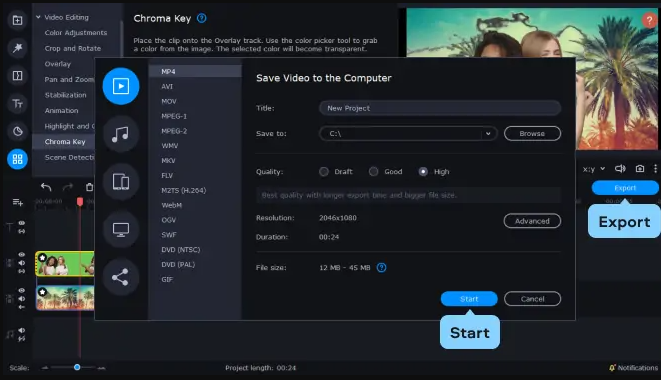661x380 pixels.
Task: Select the Save for Devices tab
Action: (x=121, y=182)
